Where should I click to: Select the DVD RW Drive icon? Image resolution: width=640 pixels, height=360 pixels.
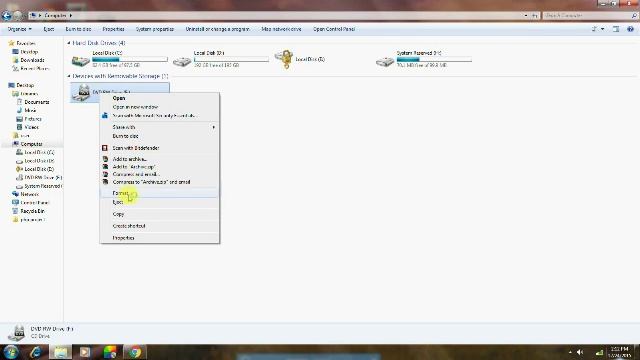point(81,92)
